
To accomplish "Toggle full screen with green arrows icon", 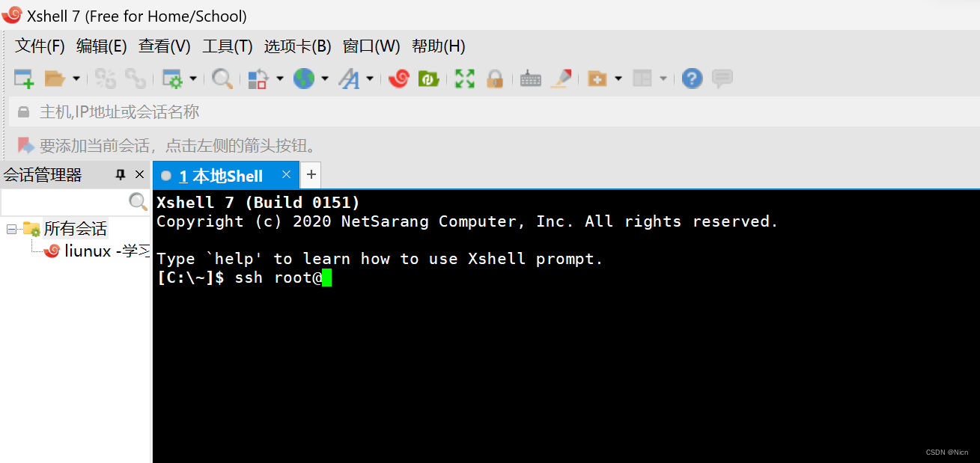I will point(465,79).
